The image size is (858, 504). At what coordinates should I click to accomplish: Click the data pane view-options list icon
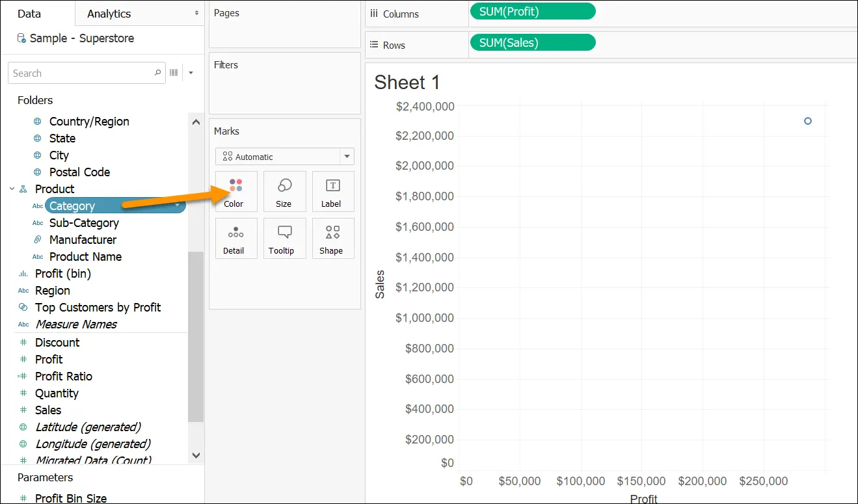click(x=174, y=73)
